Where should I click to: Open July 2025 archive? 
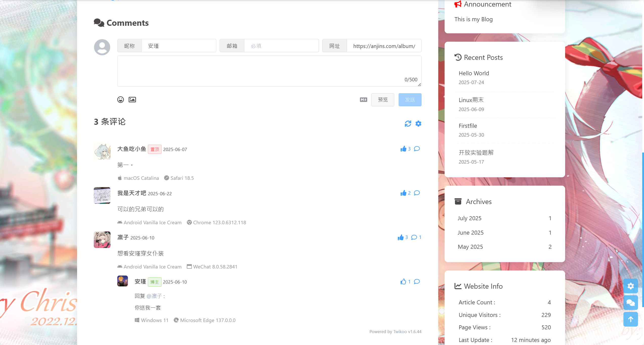[504, 218]
